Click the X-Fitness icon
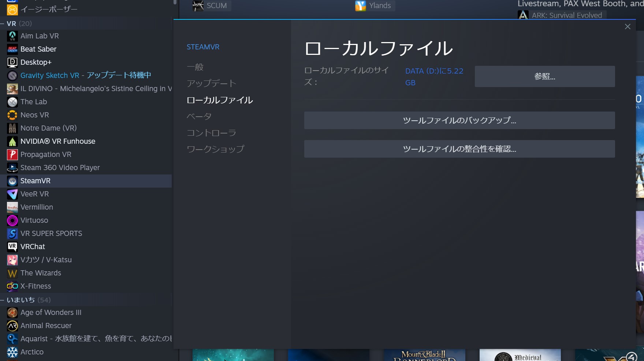The image size is (644, 361). (12, 286)
